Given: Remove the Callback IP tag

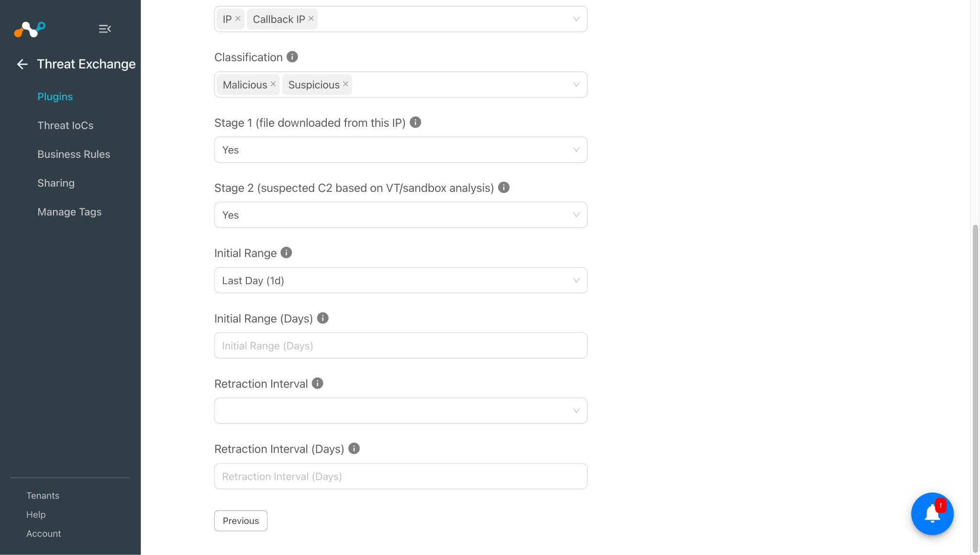Looking at the screenshot, I should [311, 19].
